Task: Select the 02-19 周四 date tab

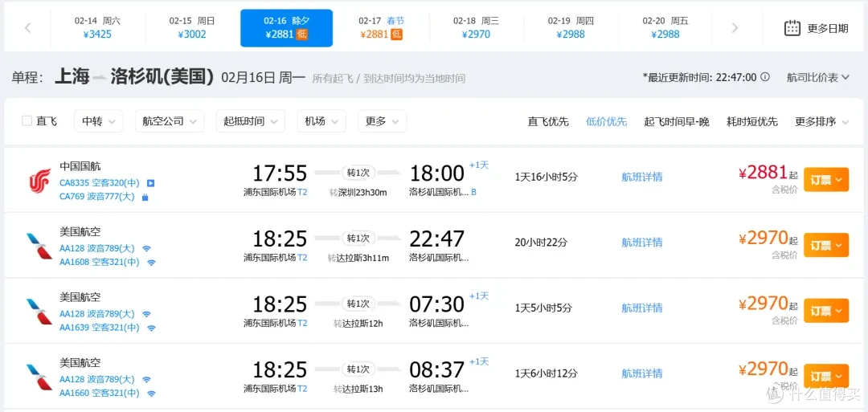Action: [571, 27]
